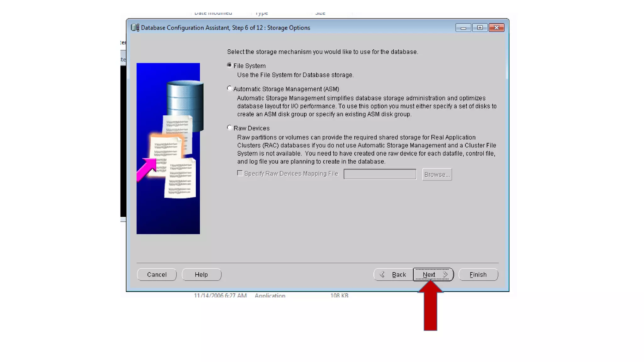Viewport: 644px width, 362px height.
Task: Select the Raw Devices radio button
Action: (x=230, y=128)
